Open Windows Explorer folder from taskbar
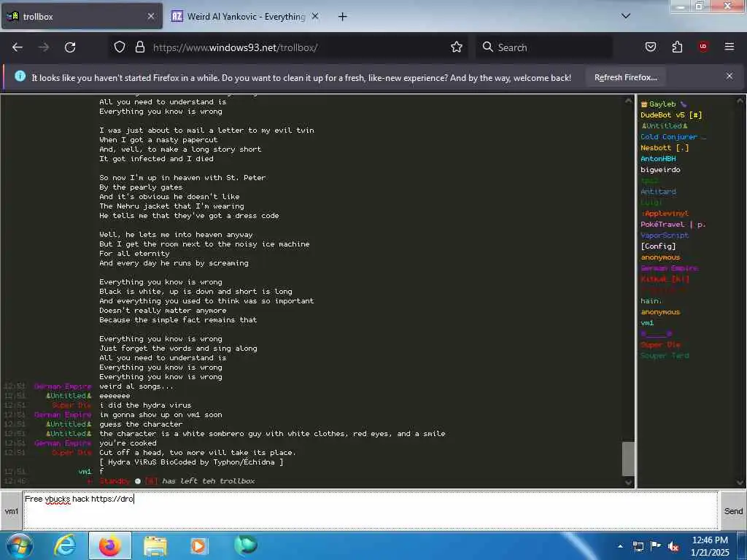 (x=155, y=546)
